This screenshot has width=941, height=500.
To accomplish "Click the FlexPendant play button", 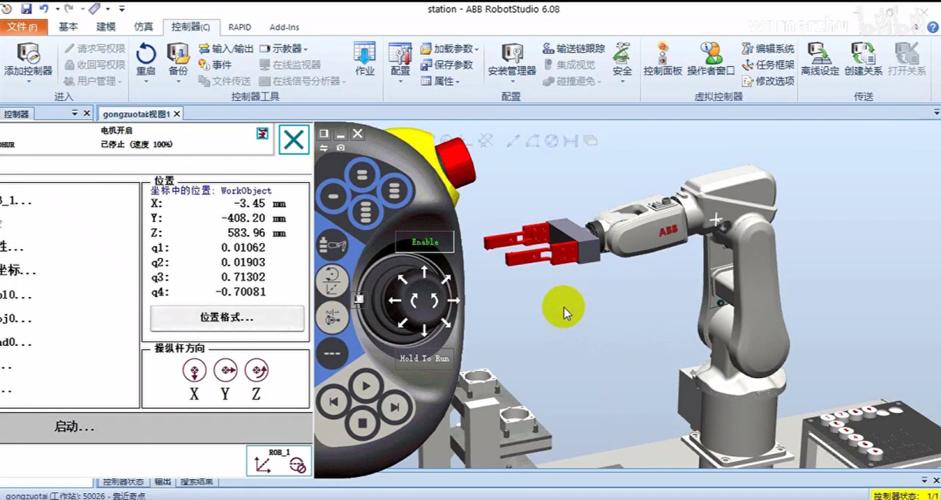I will [x=367, y=386].
